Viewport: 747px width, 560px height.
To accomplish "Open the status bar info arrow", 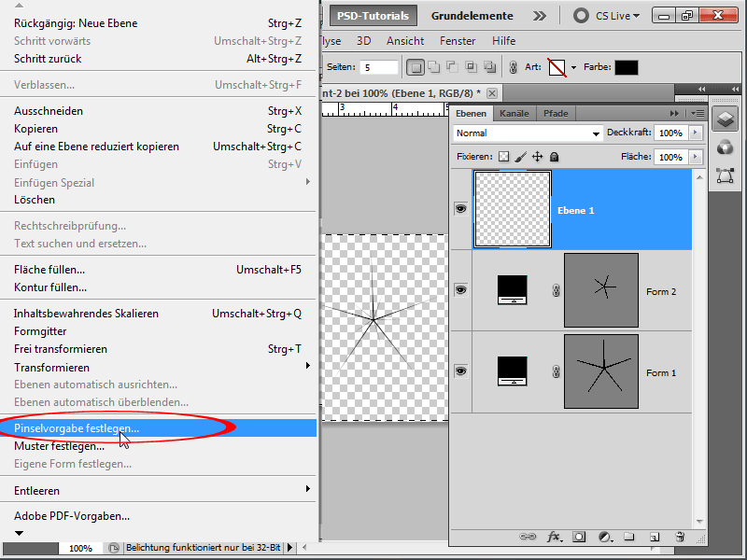I will pyautogui.click(x=289, y=548).
